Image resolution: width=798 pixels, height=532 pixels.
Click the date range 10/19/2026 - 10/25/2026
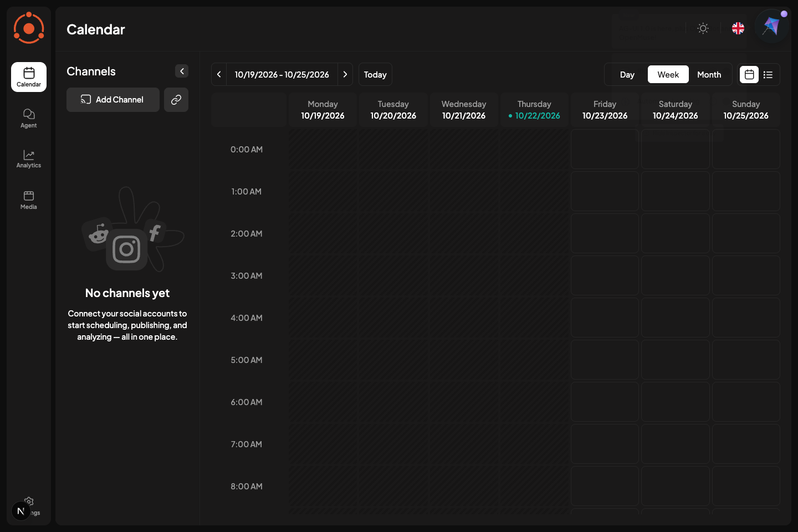[x=282, y=74]
